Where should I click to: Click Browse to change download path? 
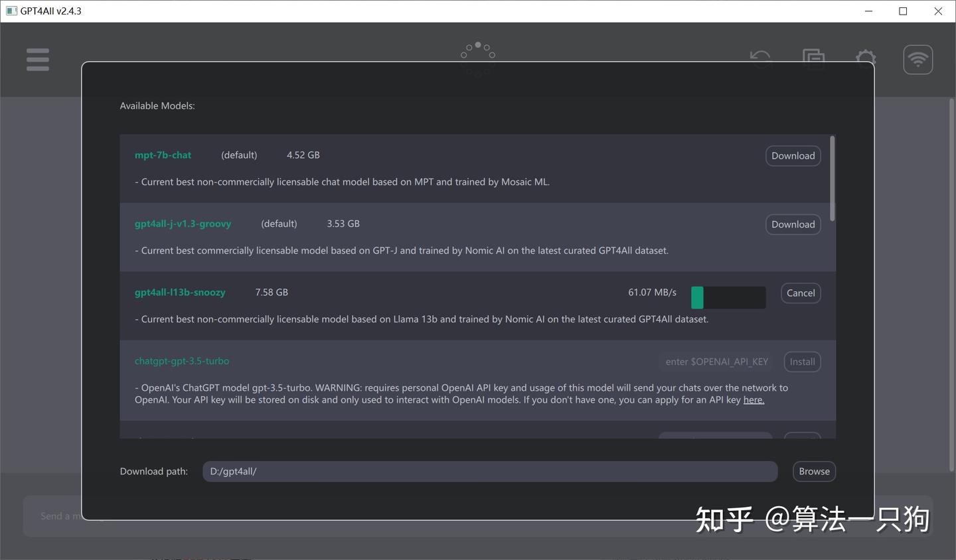pyautogui.click(x=813, y=471)
